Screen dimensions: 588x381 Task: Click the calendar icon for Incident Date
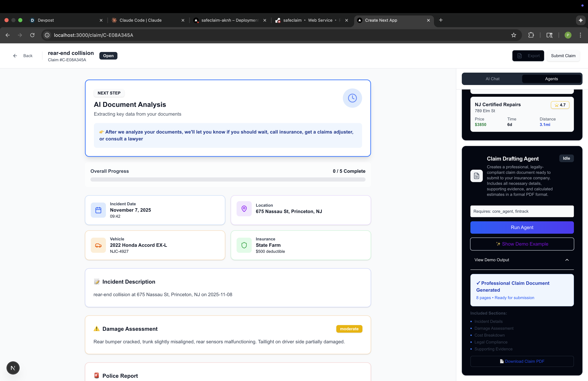coord(98,210)
